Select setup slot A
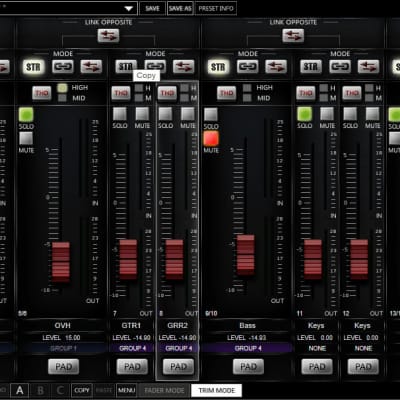 (20, 390)
